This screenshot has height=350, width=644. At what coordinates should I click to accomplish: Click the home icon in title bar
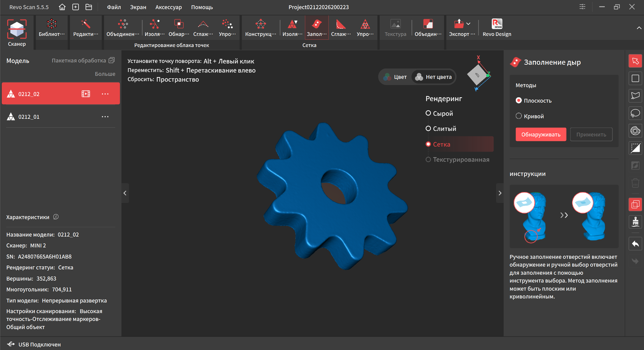(x=62, y=7)
